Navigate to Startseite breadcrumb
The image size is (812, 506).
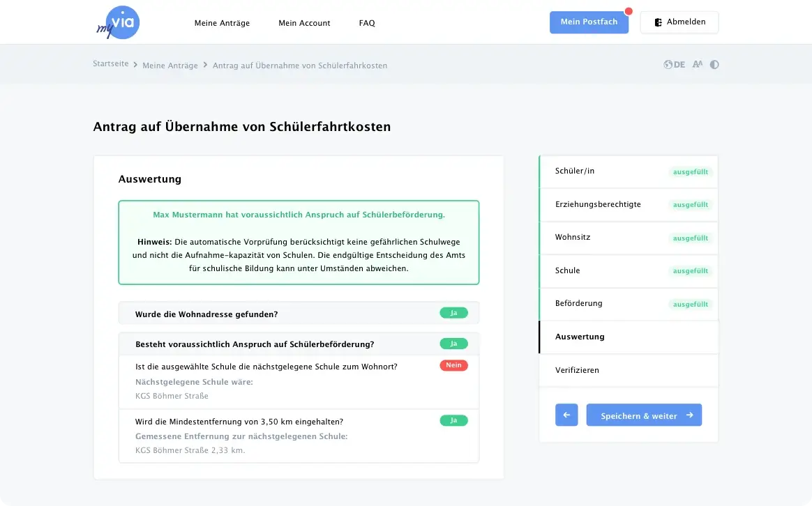111,64
